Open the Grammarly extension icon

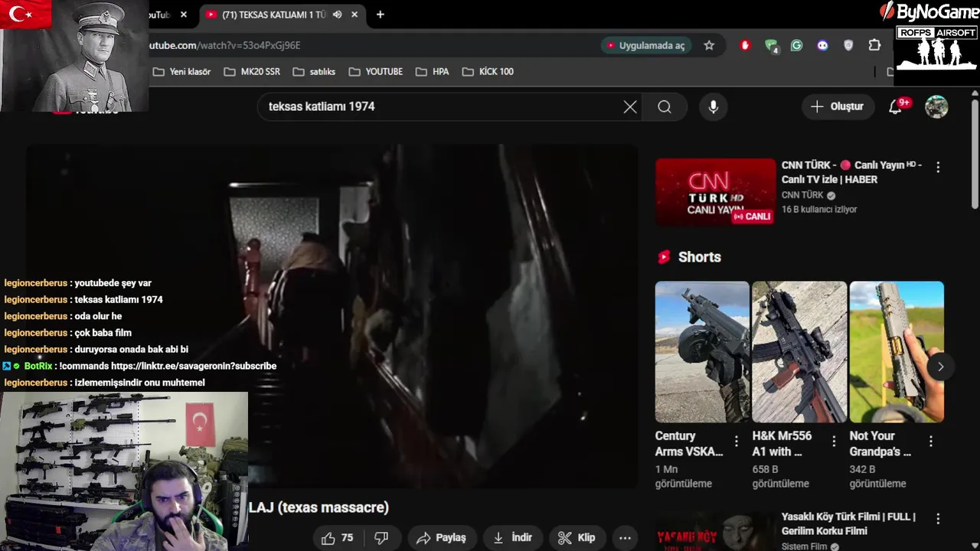[x=796, y=45]
